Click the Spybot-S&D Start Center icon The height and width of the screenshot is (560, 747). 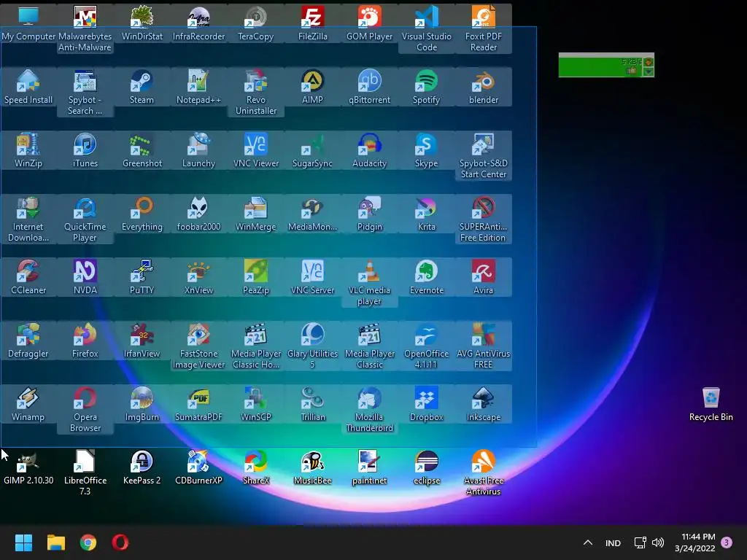tap(484, 155)
